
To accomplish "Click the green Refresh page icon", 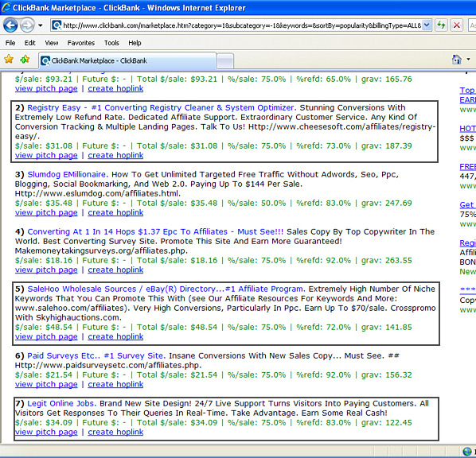I will [x=441, y=25].
